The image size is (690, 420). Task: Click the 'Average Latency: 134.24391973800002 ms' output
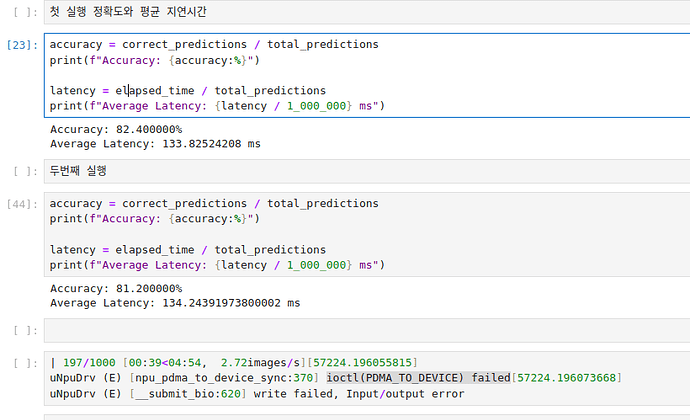click(175, 303)
